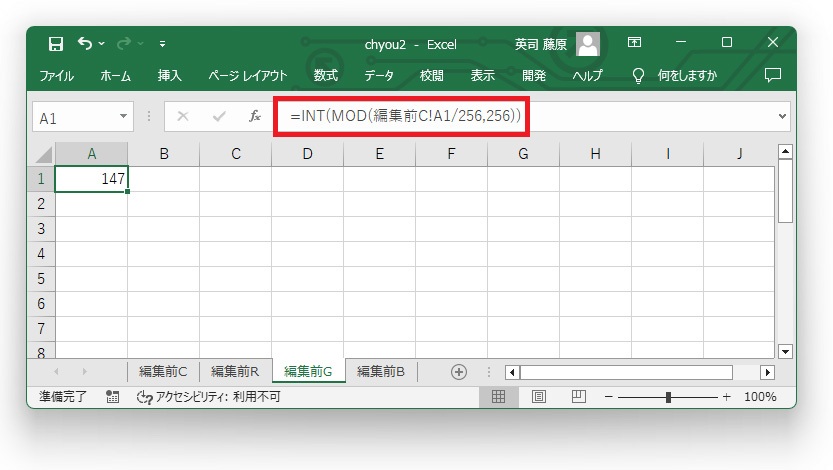Click the Insert Function fx icon
The image size is (833, 470).
(x=255, y=116)
